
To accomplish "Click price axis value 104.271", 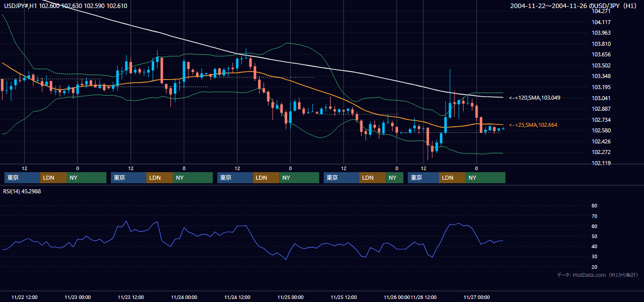I will coord(601,11).
